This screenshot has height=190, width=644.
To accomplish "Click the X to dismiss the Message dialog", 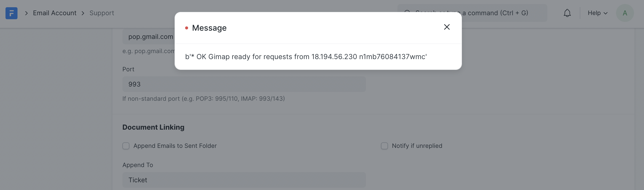I will pos(447,27).
